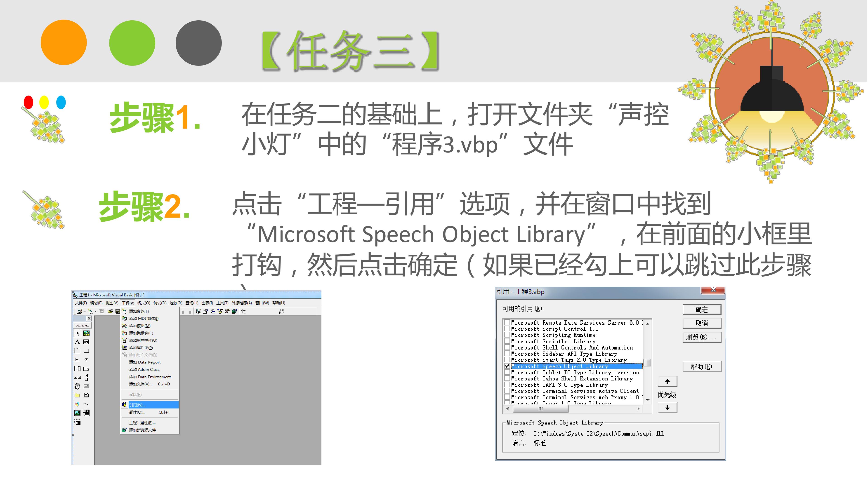Image resolution: width=868 pixels, height=488 pixels.
Task: Check the Microsoft Scripting Runtime checkbox
Action: click(x=507, y=335)
